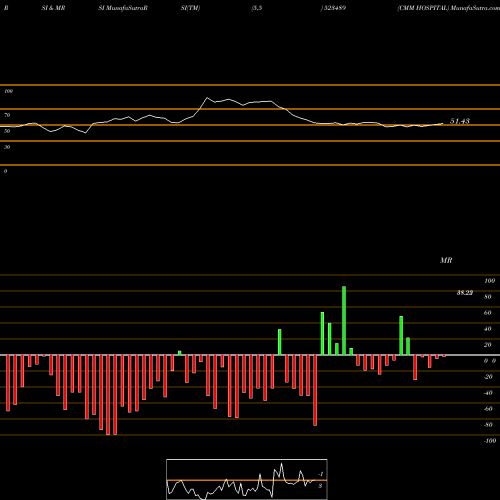Click the 60 label on the MR axis
This screenshot has height=500, width=500.
(488, 313)
